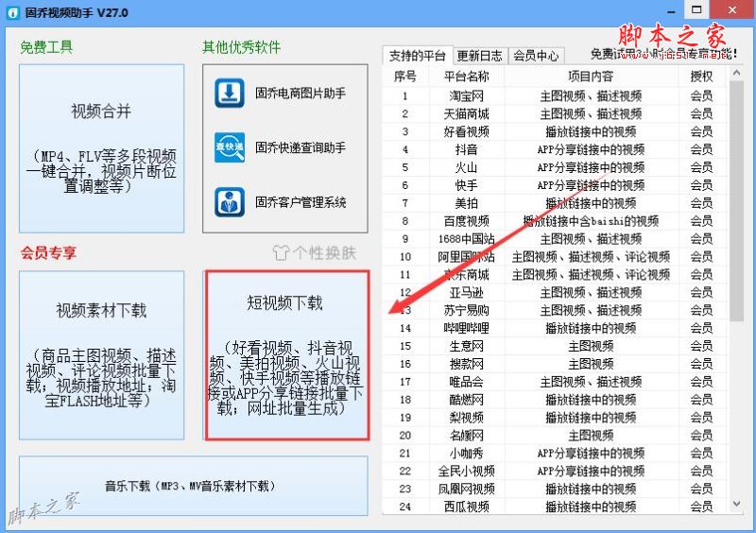756x533 pixels.
Task: Click scrollbar up arrow in platform list
Action: [x=736, y=74]
